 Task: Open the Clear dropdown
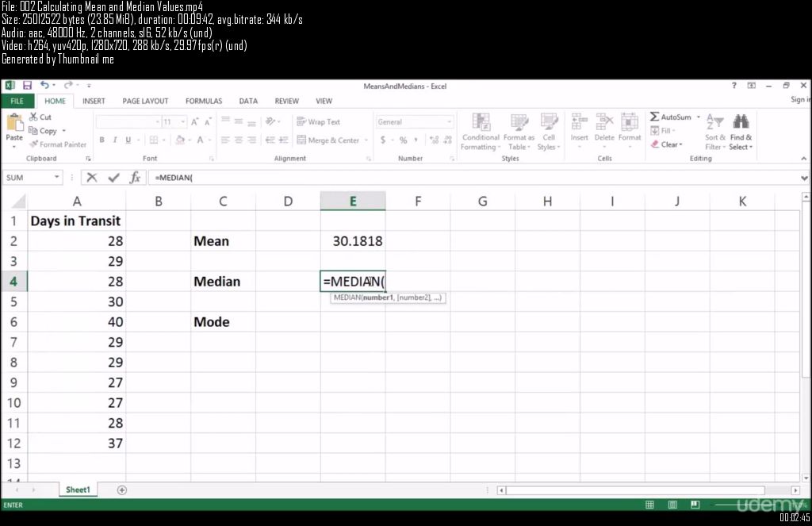tap(667, 144)
